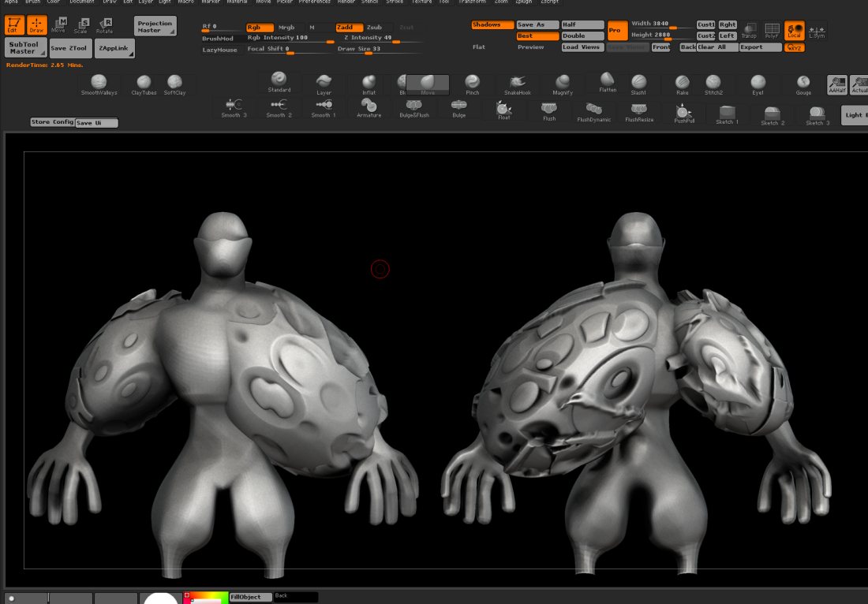Select the FlushDynamic brush

point(593,112)
